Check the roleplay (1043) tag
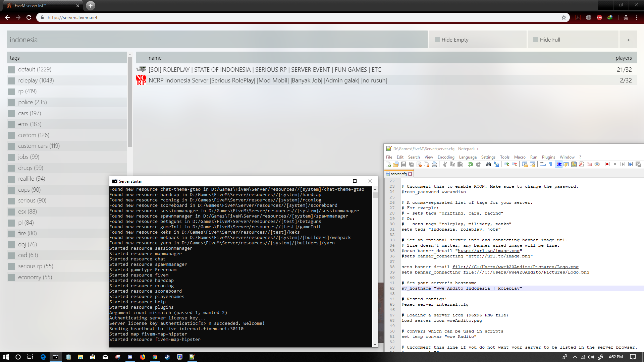 click(12, 81)
